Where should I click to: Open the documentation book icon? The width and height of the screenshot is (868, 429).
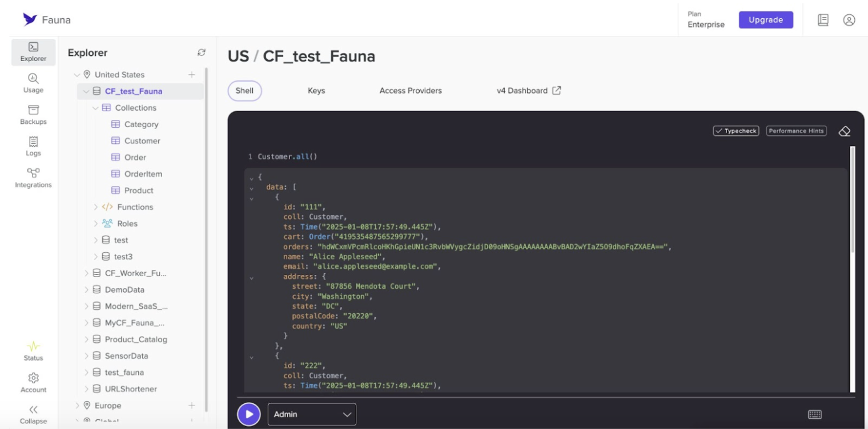823,20
